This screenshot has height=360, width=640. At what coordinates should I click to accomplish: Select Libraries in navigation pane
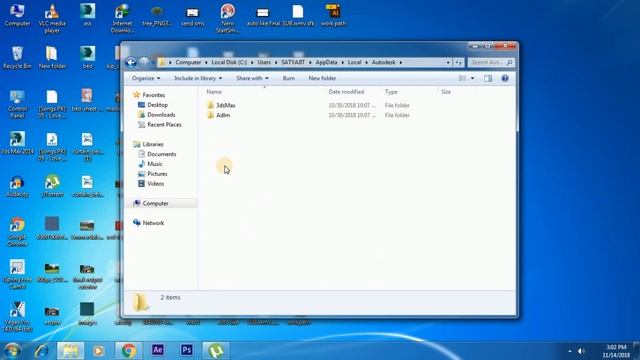pos(153,144)
